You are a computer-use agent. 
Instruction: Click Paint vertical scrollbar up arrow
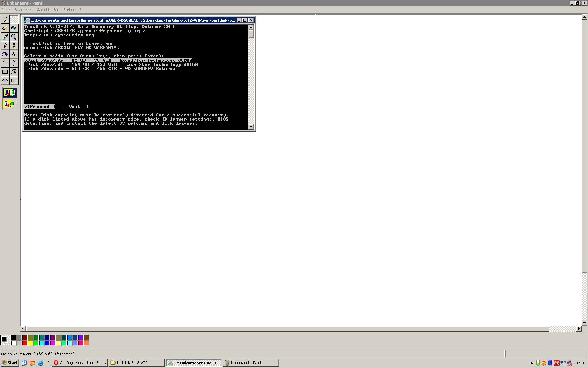(584, 17)
